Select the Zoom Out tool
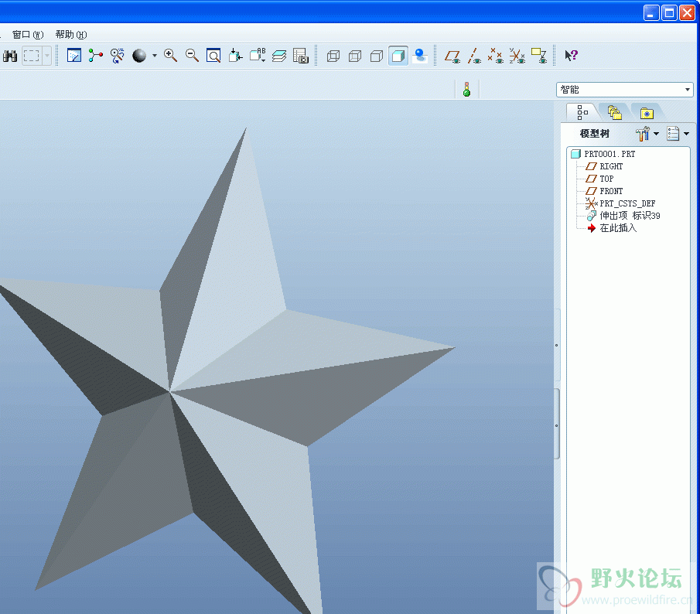The image size is (700, 614). tap(192, 56)
